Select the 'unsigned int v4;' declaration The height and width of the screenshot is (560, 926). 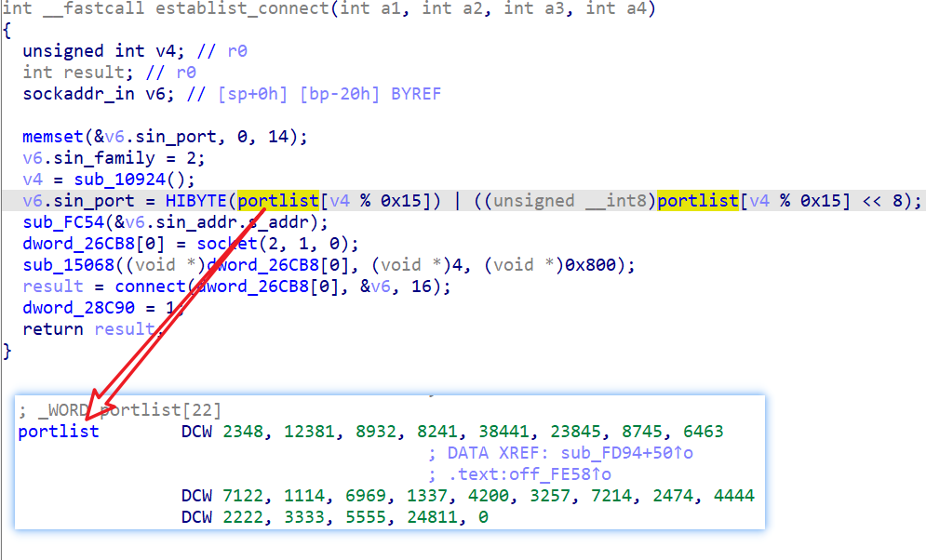pos(103,51)
